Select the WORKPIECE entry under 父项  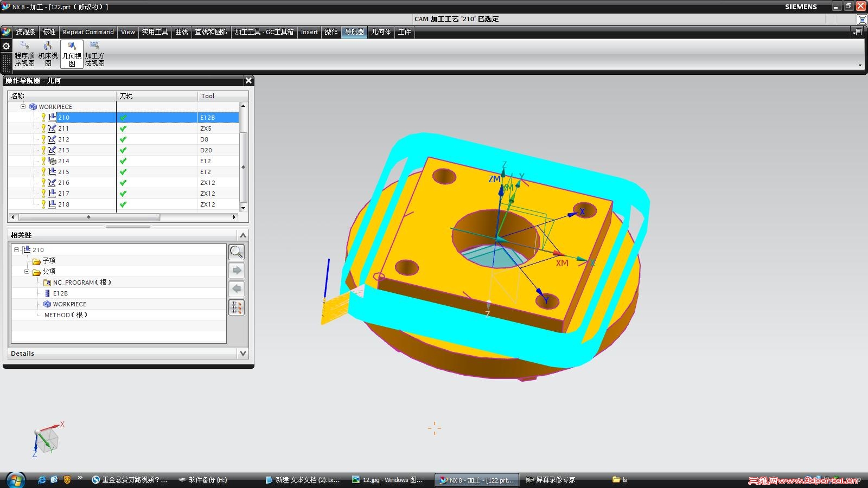point(69,304)
